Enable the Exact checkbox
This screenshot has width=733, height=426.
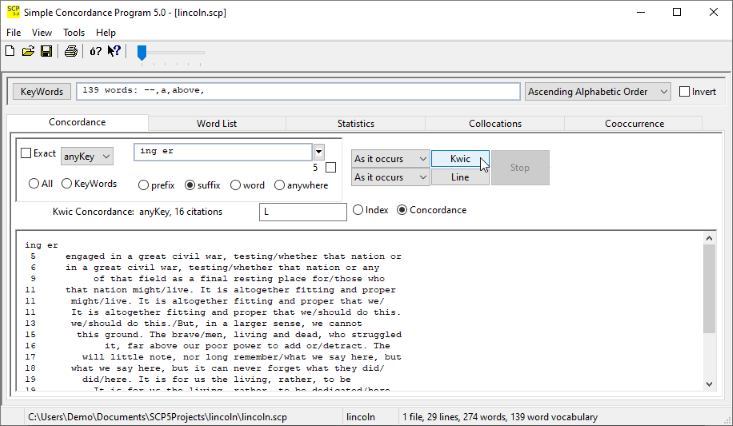coord(27,154)
